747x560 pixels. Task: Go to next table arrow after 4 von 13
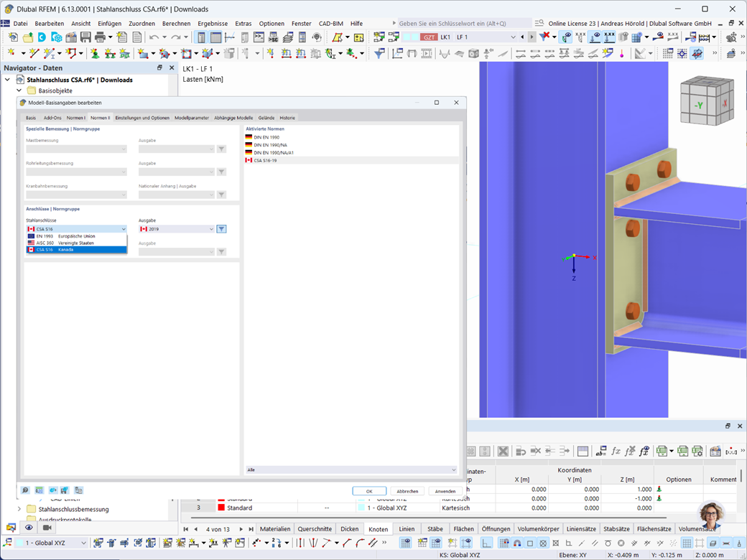[241, 529]
